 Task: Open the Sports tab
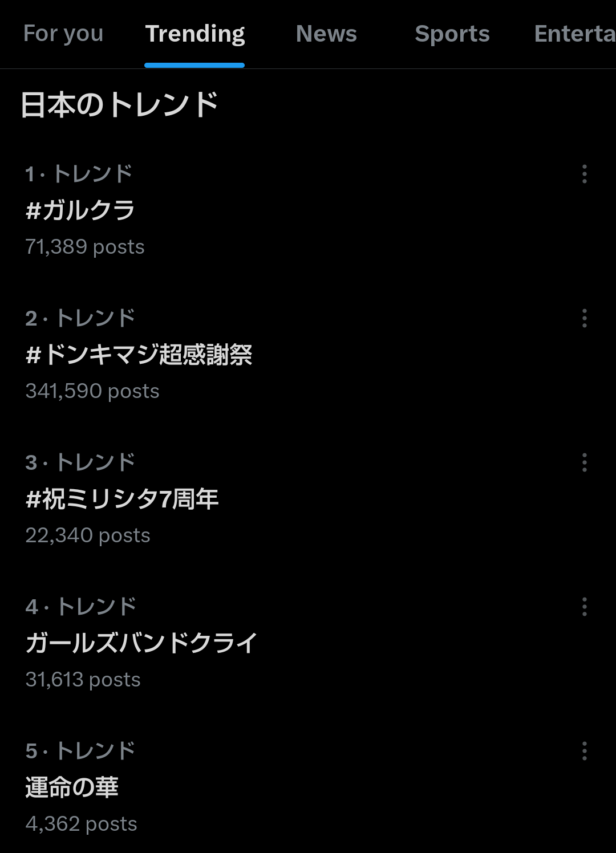point(452,34)
